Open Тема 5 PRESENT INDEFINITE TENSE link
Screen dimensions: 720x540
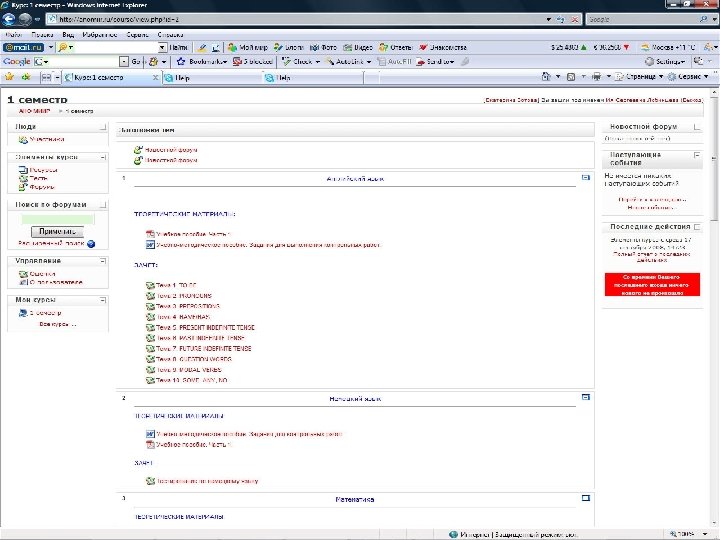point(204,328)
